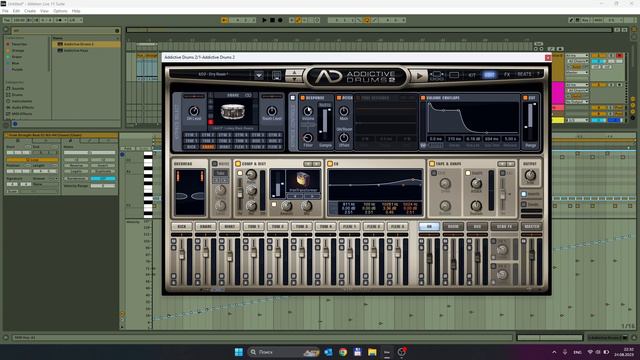Image resolution: width=640 pixels, height=360 pixels.
Task: Open Google Chrome from the taskbar
Action: click(343, 352)
